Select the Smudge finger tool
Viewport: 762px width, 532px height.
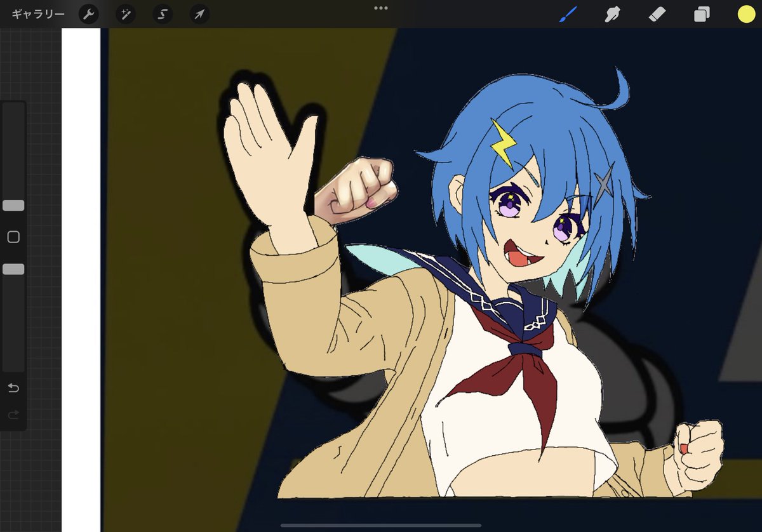(612, 14)
